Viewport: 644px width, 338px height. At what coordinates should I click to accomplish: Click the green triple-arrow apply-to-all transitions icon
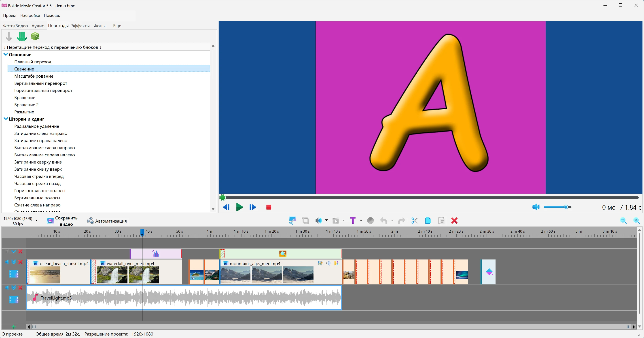tap(22, 36)
